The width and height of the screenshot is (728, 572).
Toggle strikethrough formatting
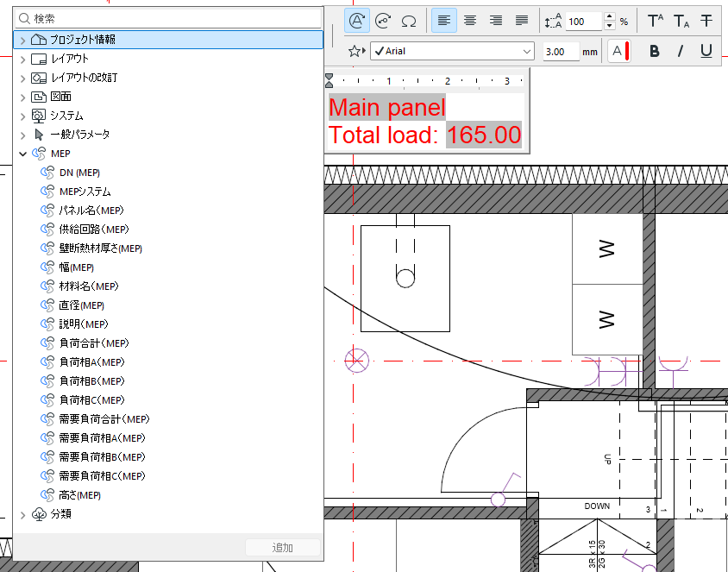[706, 21]
